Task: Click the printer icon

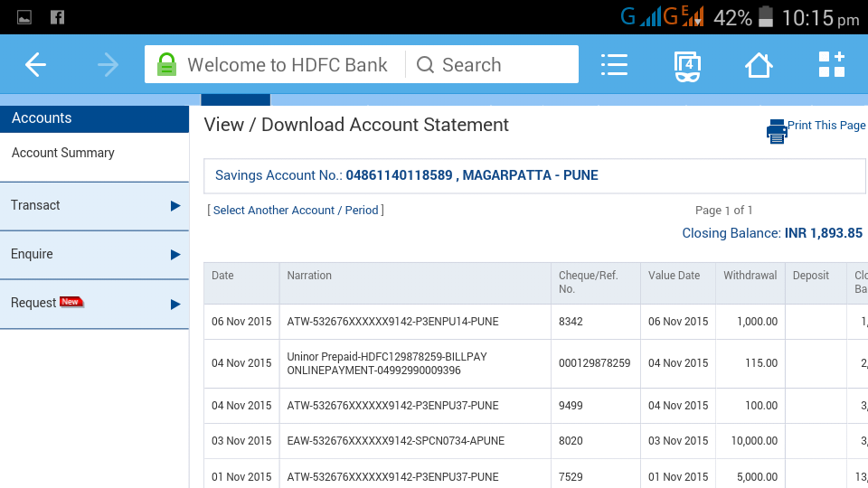Action: point(777,132)
